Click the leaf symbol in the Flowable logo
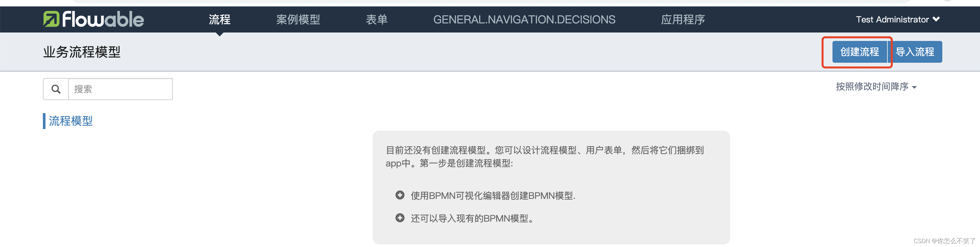The width and height of the screenshot is (980, 247). point(51,19)
